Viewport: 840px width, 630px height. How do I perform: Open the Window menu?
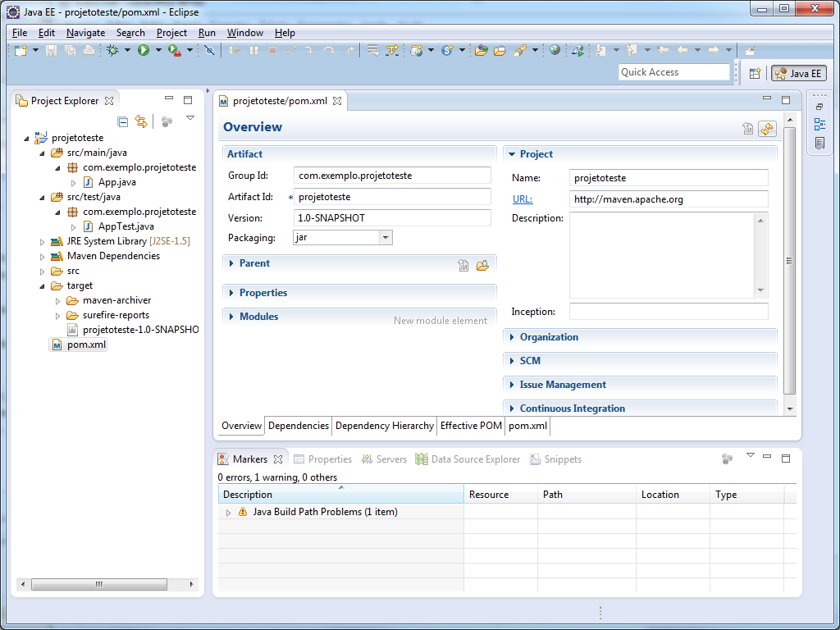[x=244, y=33]
